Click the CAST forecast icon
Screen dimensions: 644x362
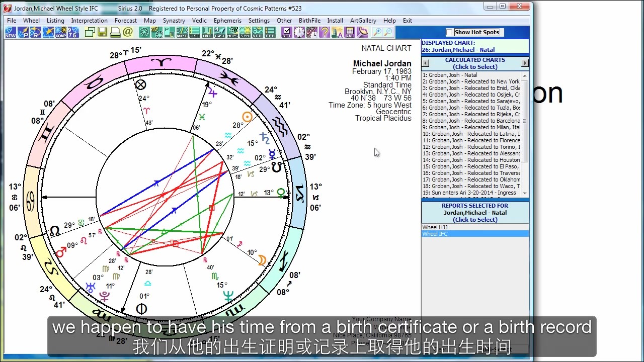coord(220,32)
